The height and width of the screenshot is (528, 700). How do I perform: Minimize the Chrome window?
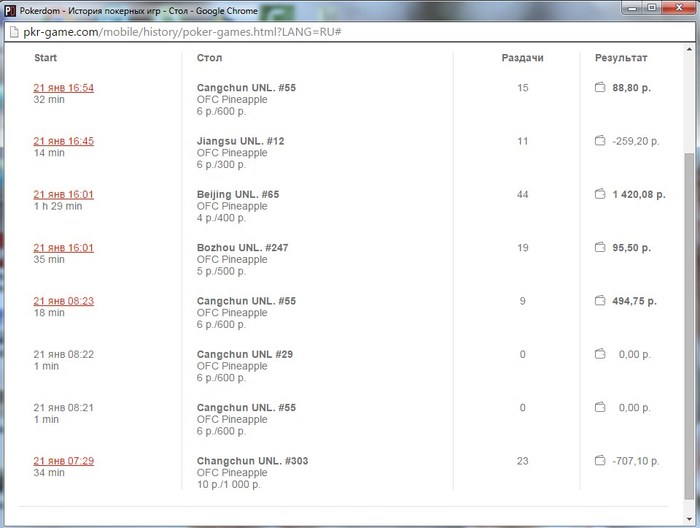632,8
